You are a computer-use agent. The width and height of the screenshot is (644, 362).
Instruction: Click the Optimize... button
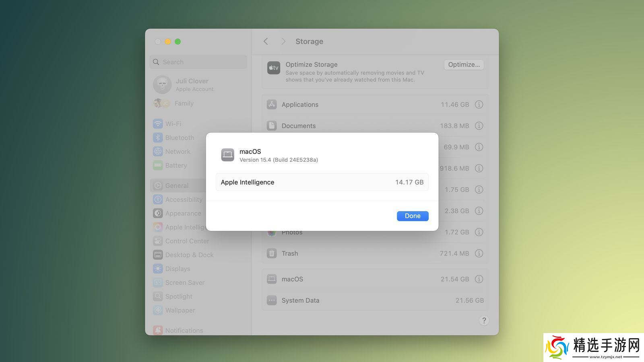pyautogui.click(x=464, y=65)
